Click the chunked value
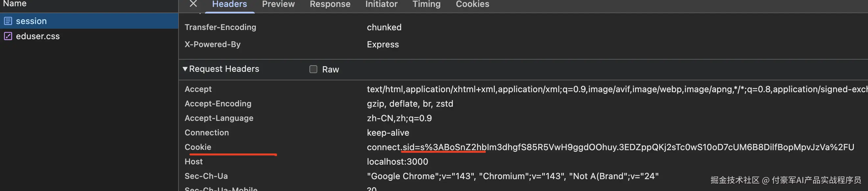Viewport: 868px width, 191px height. [384, 27]
